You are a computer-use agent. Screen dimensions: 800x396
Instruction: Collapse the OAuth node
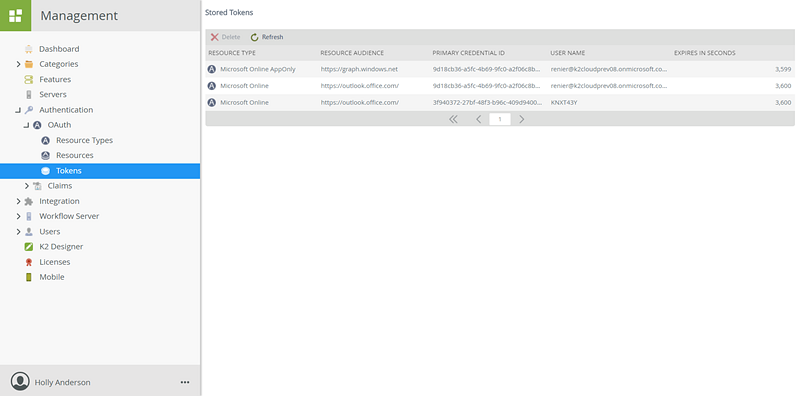pyautogui.click(x=27, y=126)
